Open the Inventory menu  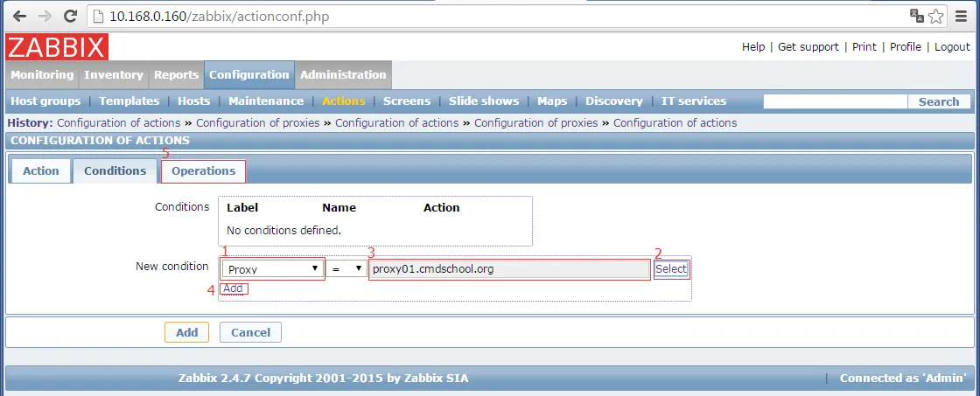[x=113, y=74]
